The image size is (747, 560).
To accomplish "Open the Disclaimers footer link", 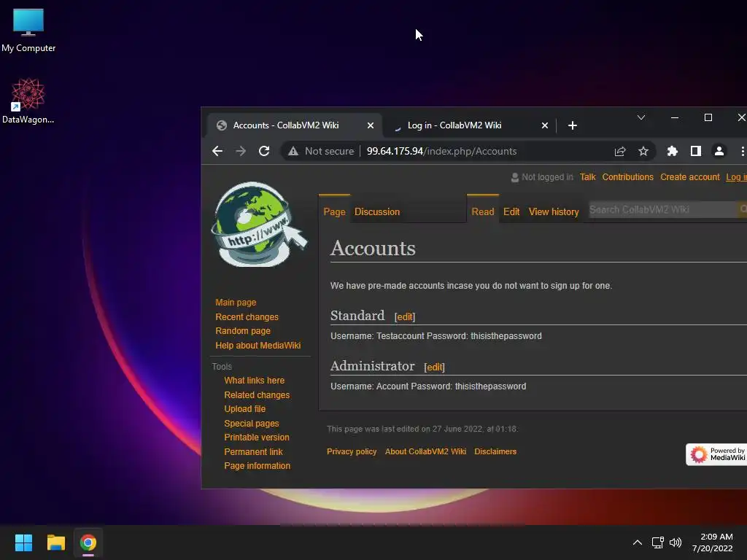I will click(x=495, y=451).
